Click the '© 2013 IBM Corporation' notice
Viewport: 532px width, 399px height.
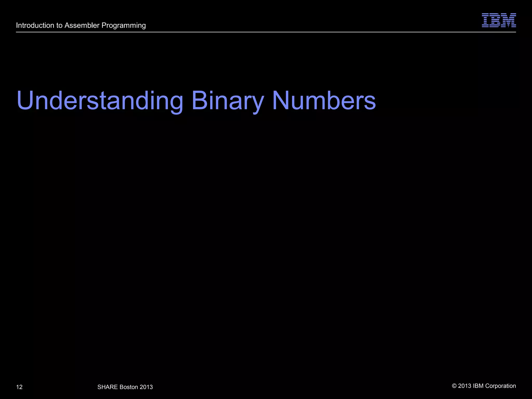click(484, 386)
